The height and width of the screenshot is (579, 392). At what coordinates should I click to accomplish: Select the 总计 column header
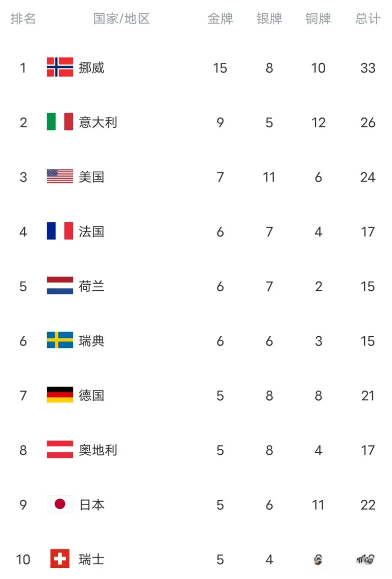click(x=367, y=18)
